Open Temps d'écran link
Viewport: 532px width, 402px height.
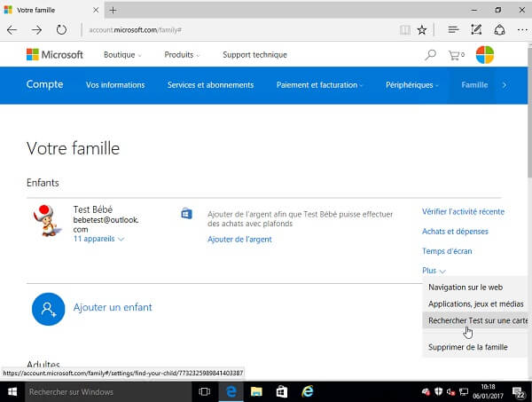tap(447, 251)
